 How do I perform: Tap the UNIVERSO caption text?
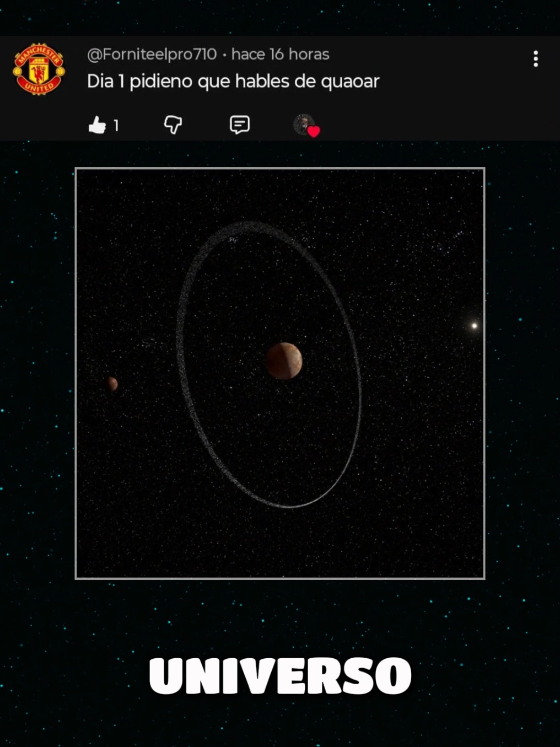pos(280,676)
